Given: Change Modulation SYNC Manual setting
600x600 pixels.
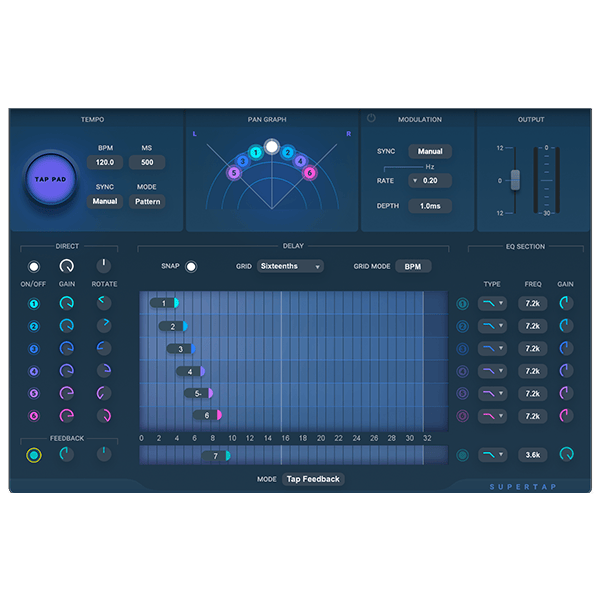Looking at the screenshot, I should (x=430, y=151).
